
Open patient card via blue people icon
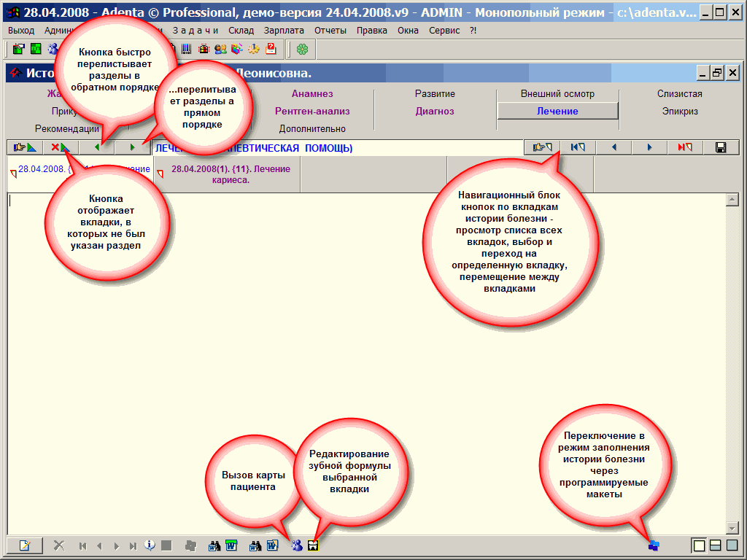point(297,545)
